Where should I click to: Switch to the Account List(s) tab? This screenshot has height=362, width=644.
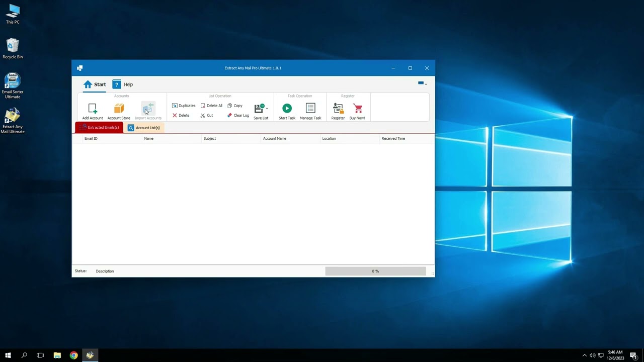point(144,128)
